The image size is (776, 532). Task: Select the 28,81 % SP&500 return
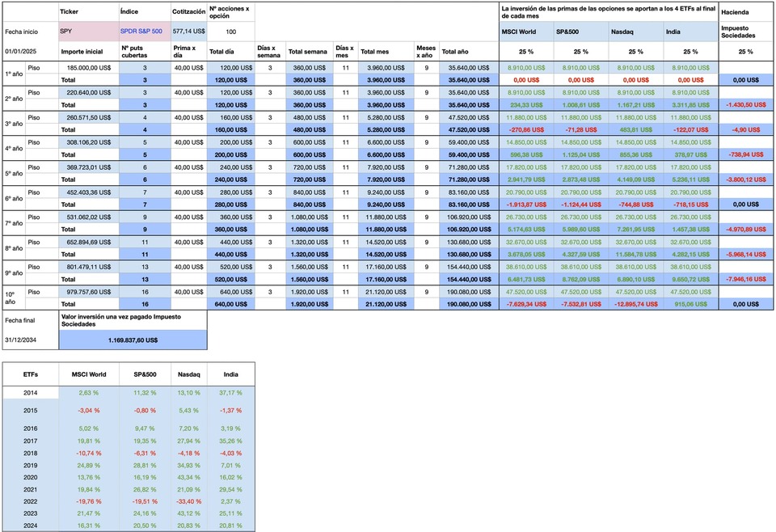tap(145, 465)
